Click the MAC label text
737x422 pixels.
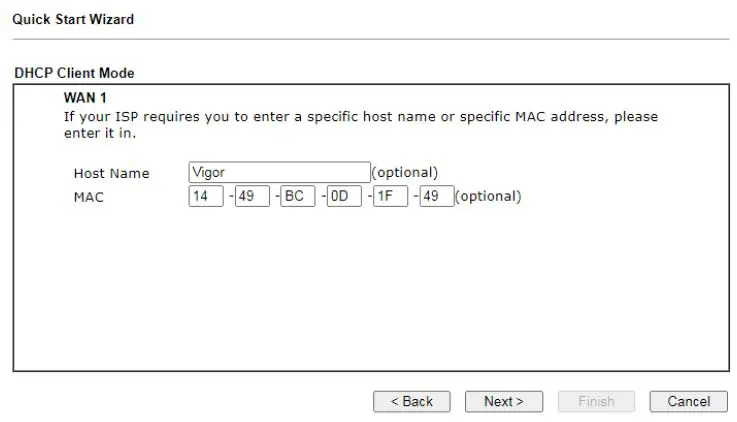[88, 197]
